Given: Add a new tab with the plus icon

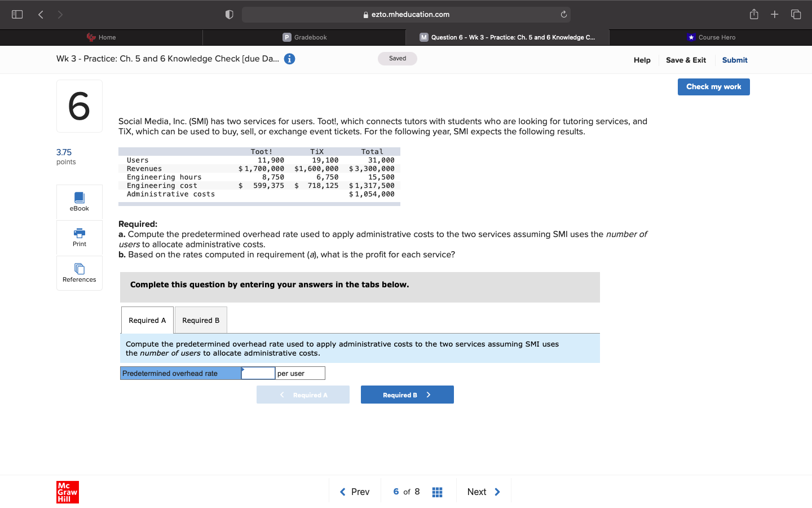Looking at the screenshot, I should pyautogui.click(x=775, y=15).
